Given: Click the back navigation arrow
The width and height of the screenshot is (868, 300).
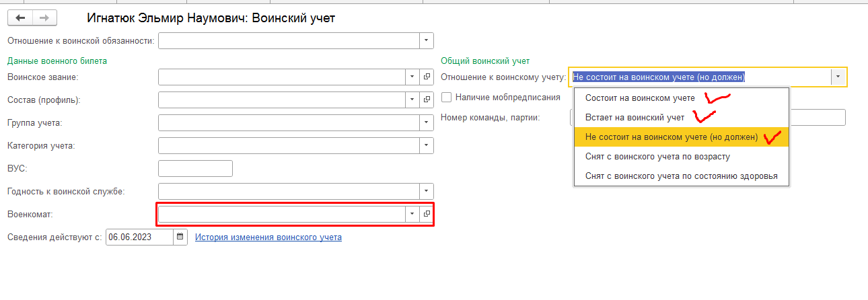Looking at the screenshot, I should click(x=20, y=18).
